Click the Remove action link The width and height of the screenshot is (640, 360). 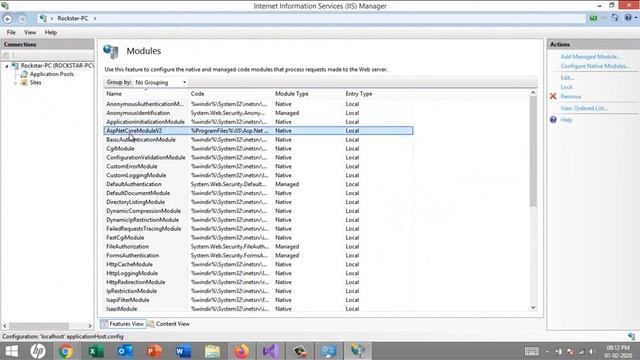[x=571, y=97]
